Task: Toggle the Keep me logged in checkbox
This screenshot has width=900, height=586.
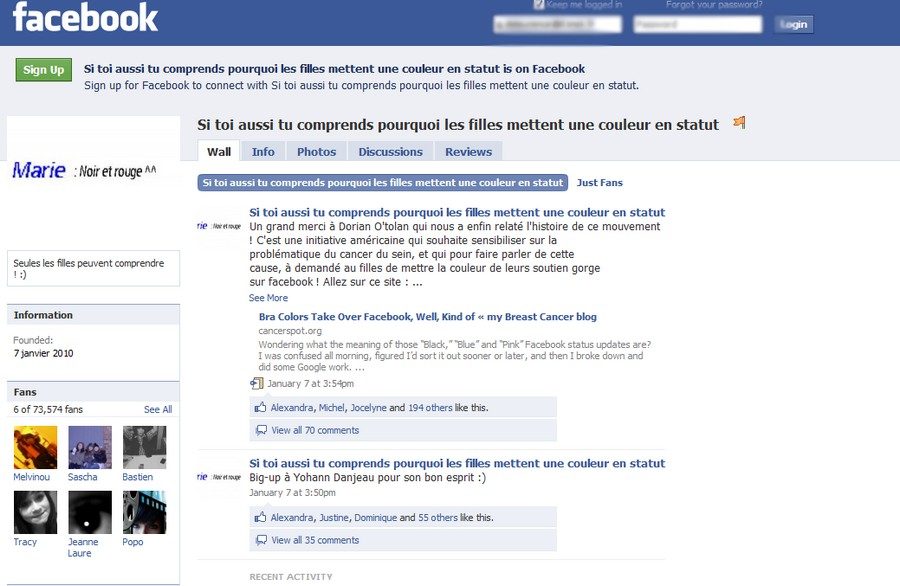Action: click(538, 5)
